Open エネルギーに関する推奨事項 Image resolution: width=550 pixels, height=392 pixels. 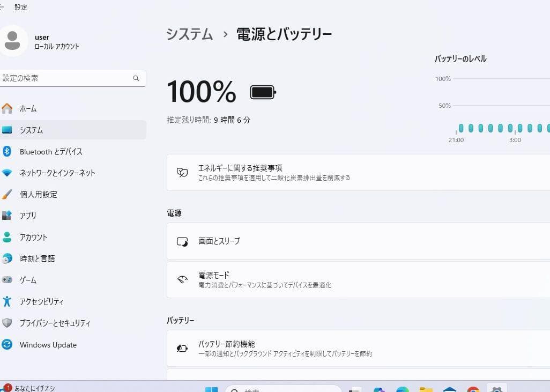tap(358, 172)
